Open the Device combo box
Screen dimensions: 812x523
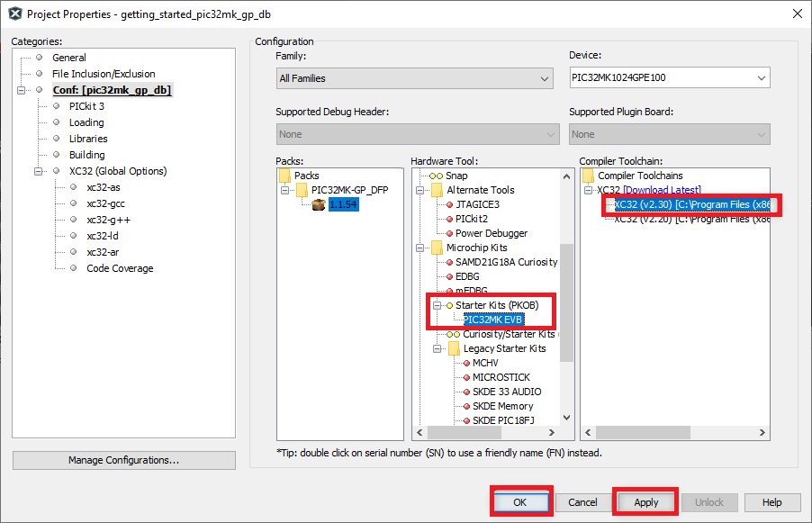click(669, 78)
